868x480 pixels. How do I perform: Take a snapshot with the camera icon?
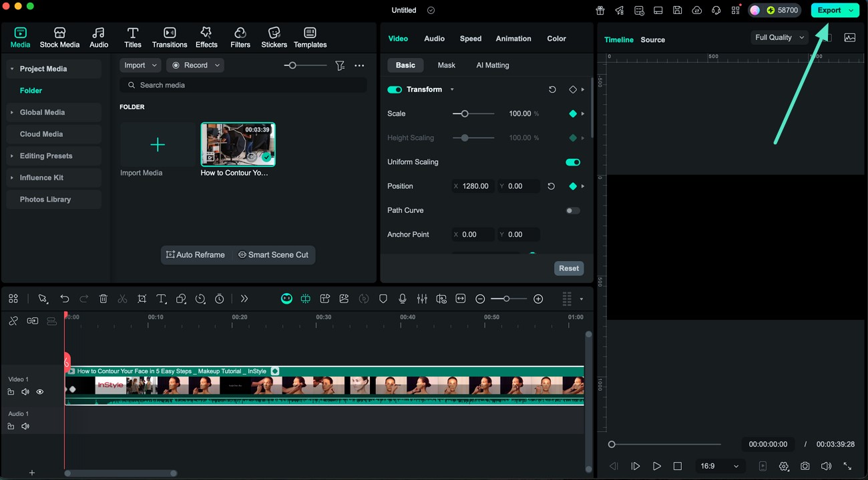(x=805, y=466)
